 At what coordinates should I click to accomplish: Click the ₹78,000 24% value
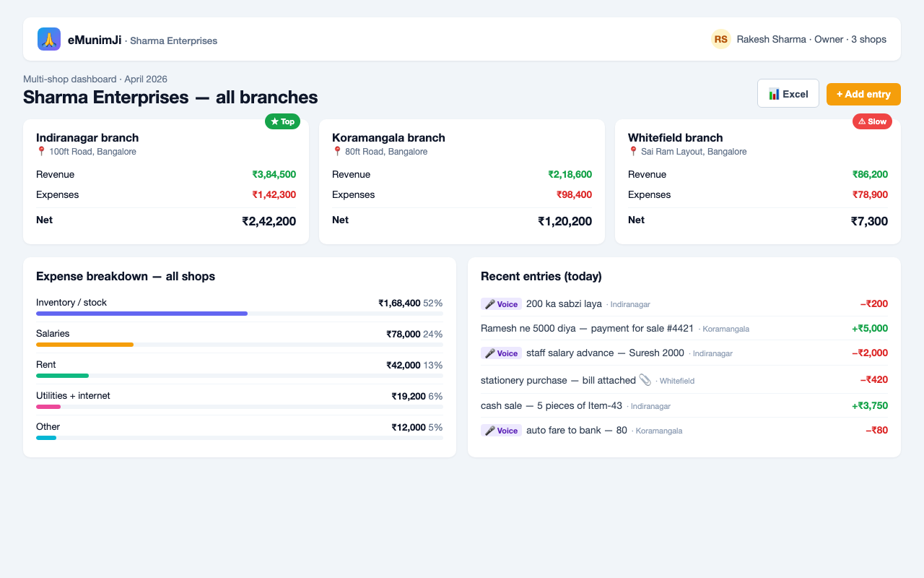[x=414, y=335]
